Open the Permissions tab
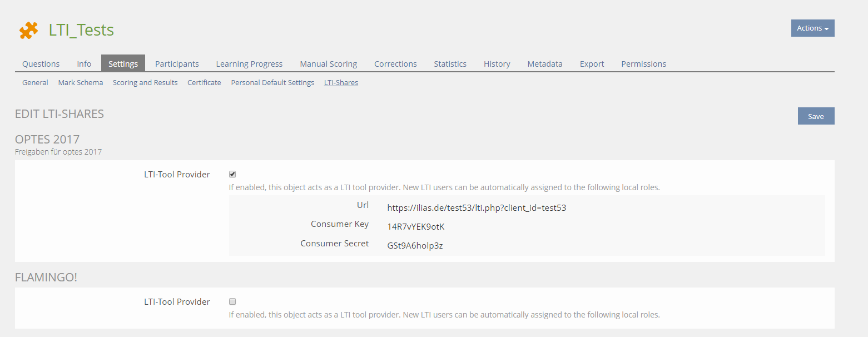The image size is (868, 337). point(643,64)
